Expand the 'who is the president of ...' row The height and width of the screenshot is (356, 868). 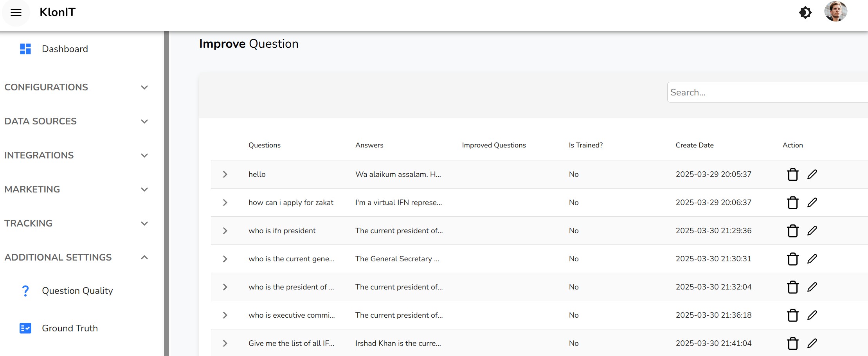[225, 287]
